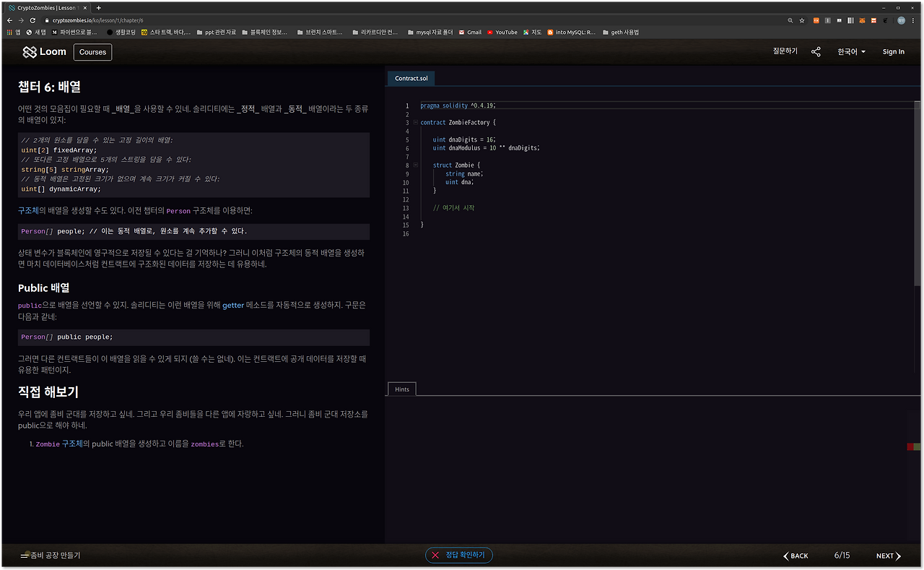The image size is (924, 570).
Task: Click the 'uint dnaDigits = 16;' code line
Action: 464,139
